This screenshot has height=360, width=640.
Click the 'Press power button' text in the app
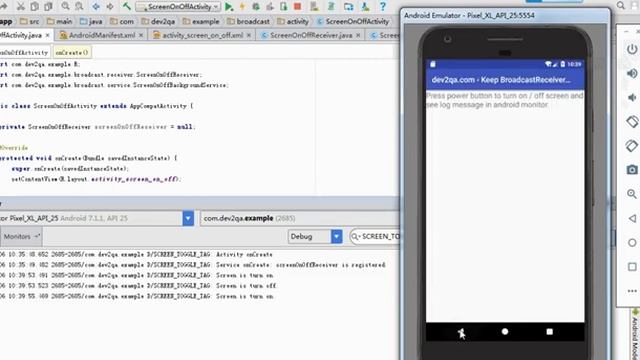[x=504, y=100]
